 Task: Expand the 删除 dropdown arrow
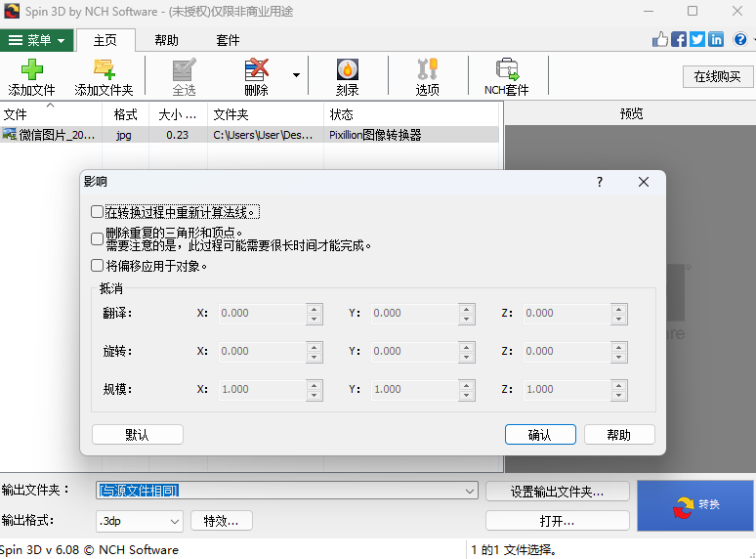(x=296, y=75)
